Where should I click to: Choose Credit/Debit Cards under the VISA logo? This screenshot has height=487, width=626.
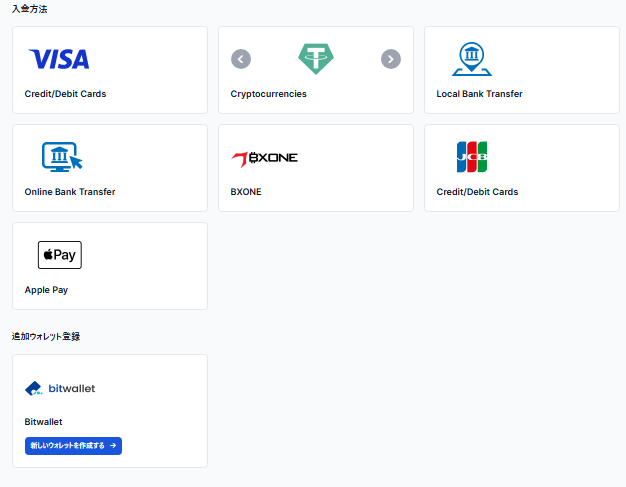tap(65, 94)
